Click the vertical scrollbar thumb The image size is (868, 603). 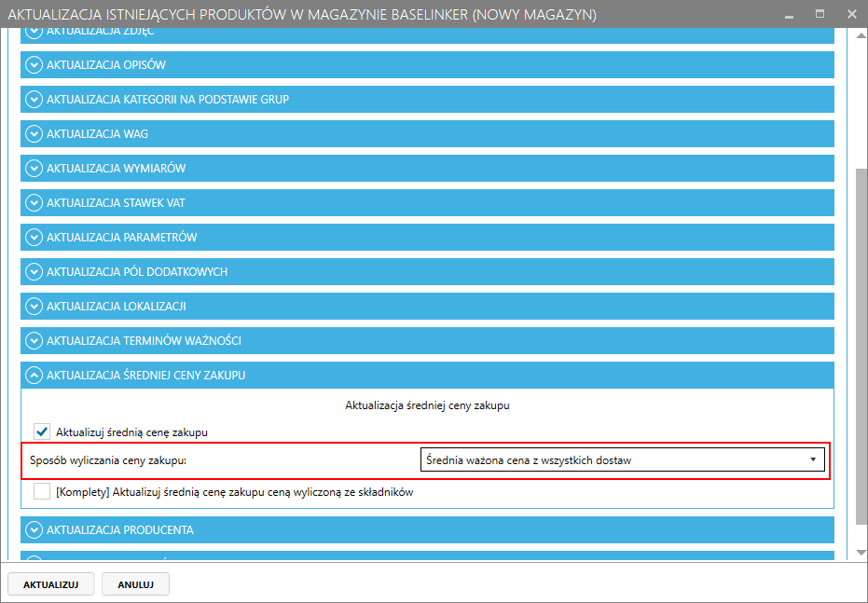pyautogui.click(x=861, y=345)
